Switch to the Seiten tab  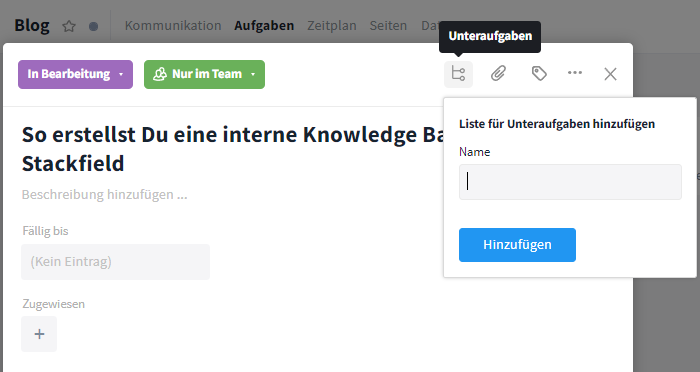[x=388, y=25]
